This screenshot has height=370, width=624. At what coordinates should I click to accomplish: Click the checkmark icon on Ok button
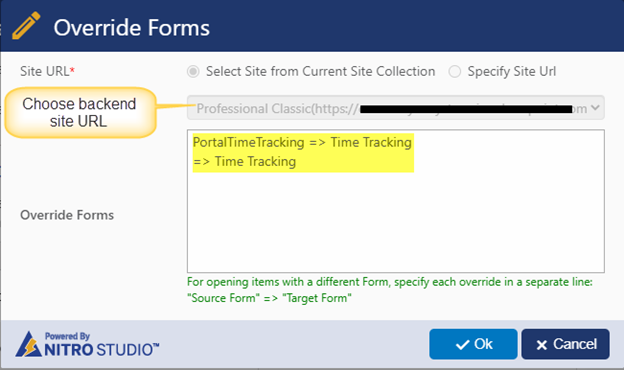[462, 345]
